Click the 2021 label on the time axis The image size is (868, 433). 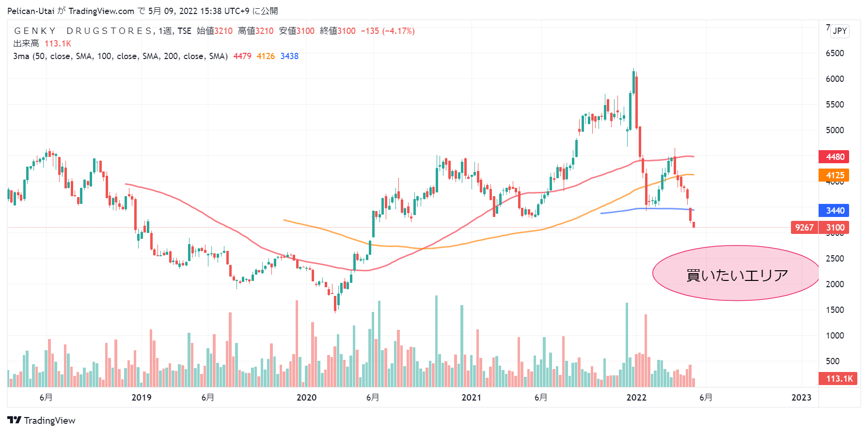(471, 398)
